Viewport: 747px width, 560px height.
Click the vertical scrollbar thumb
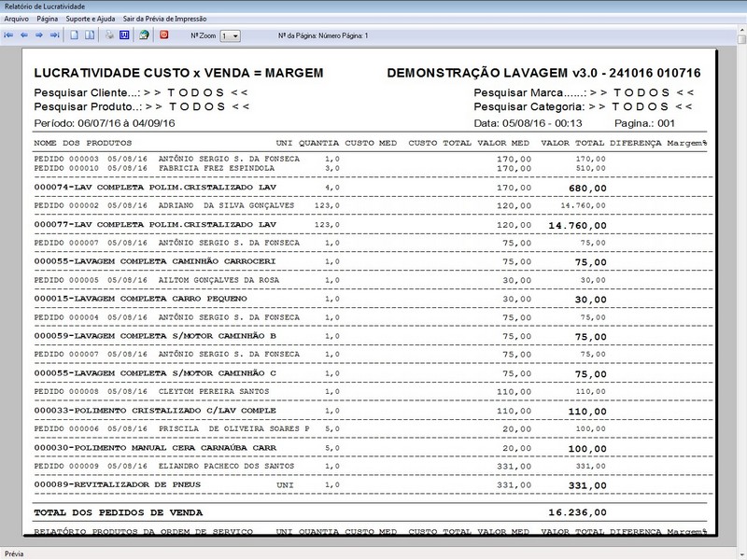pos(741,39)
